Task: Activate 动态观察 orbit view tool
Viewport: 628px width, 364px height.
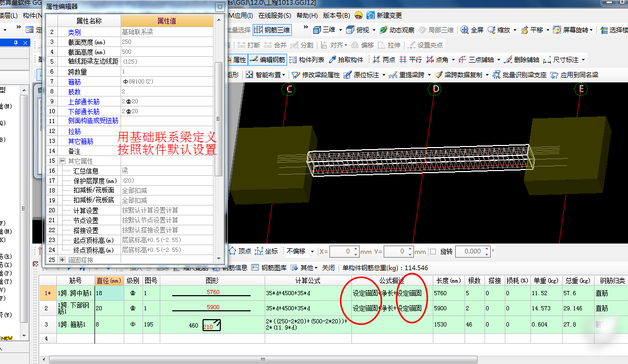Action: point(397,30)
